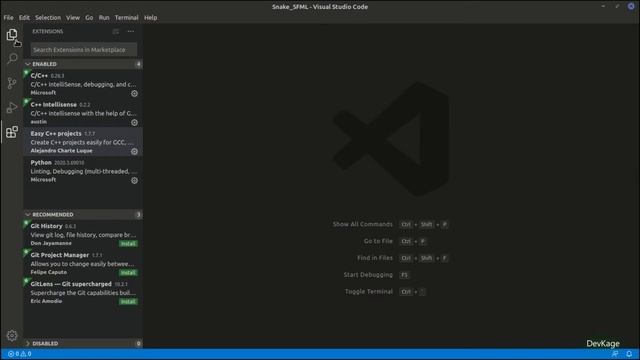Open the Run and Debug view
The image size is (640, 360).
[12, 108]
